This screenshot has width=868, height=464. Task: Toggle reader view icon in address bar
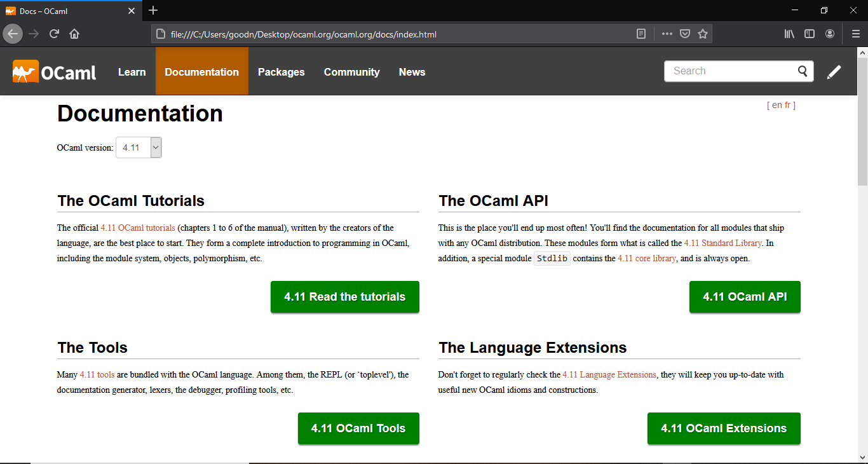[x=641, y=34]
